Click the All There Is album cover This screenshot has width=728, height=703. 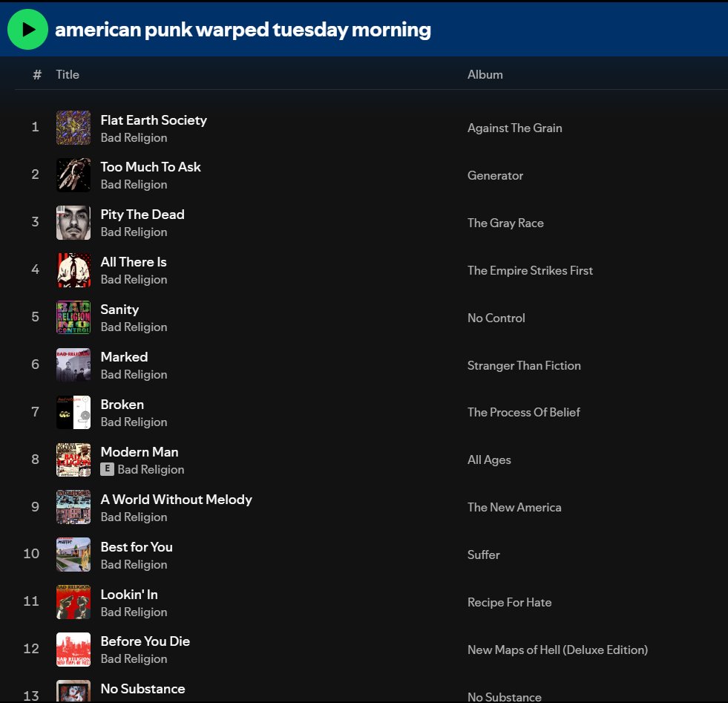pos(73,270)
